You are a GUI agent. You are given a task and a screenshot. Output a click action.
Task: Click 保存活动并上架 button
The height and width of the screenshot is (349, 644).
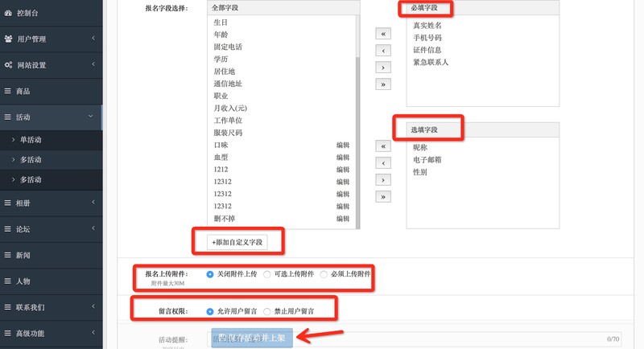(x=252, y=338)
